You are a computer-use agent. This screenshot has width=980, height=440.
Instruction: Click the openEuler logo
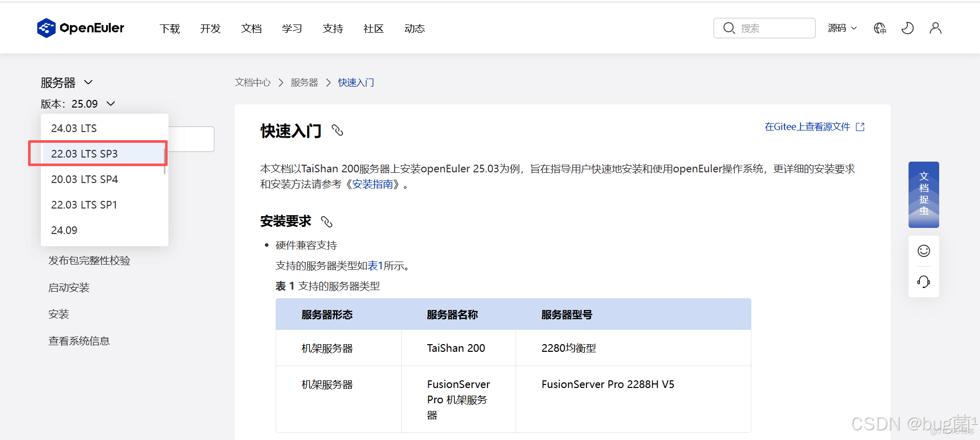[x=81, y=28]
